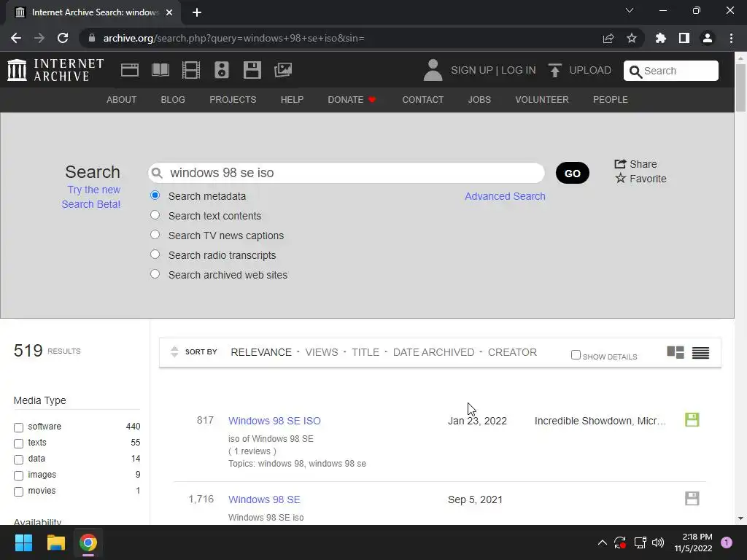The width and height of the screenshot is (747, 560).
Task: Click the top-right Search box
Action: [x=671, y=71]
